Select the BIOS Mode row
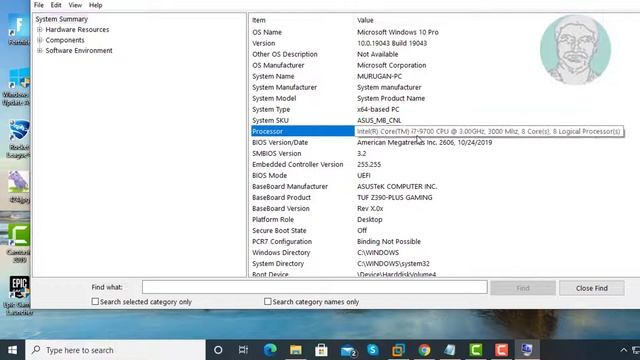The image size is (640, 360). tap(445, 176)
